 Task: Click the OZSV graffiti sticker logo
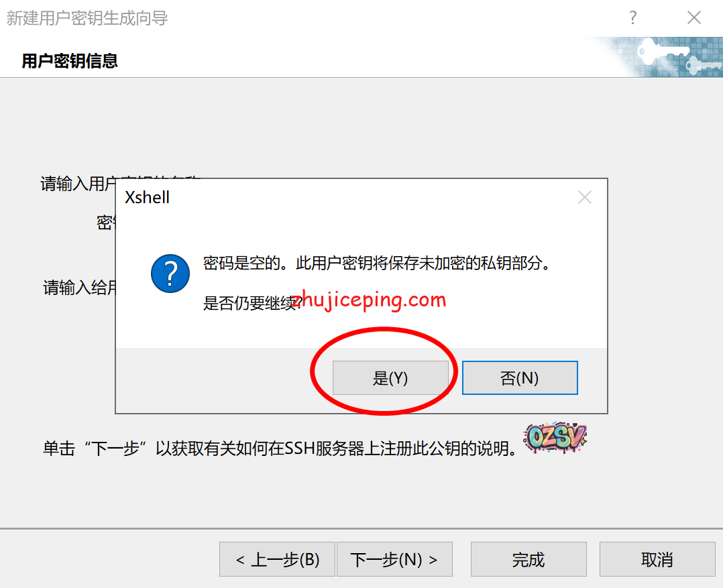point(555,437)
